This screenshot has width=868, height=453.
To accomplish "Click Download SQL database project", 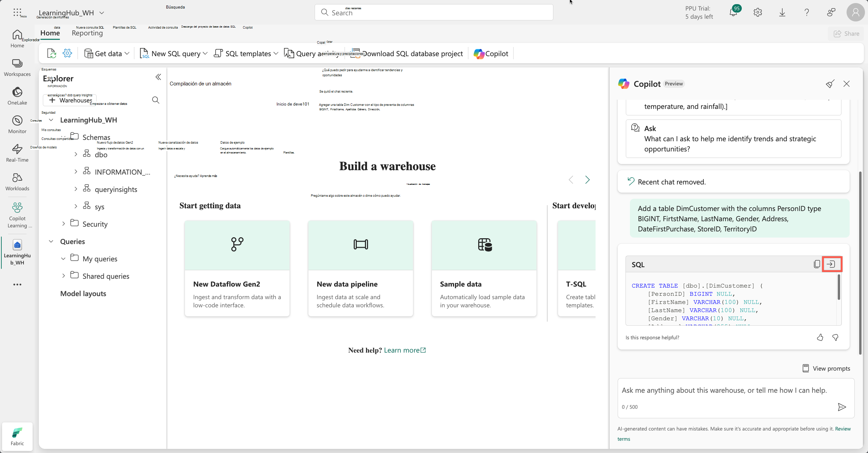I will coord(407,53).
